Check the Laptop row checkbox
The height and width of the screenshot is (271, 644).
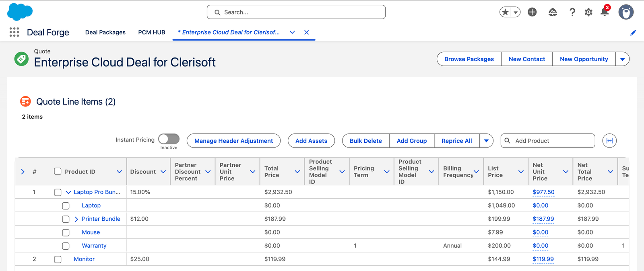[66, 206]
